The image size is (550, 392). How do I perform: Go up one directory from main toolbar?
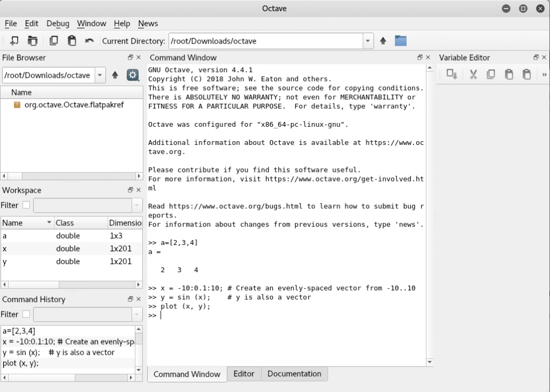pos(383,41)
